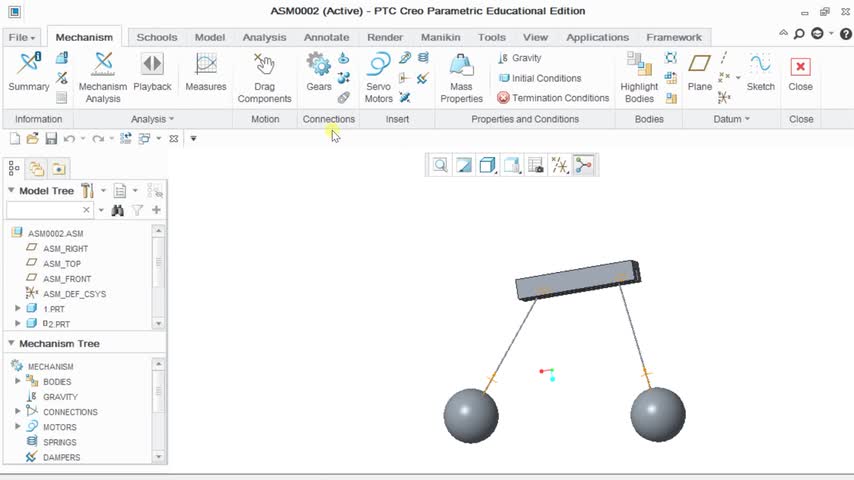Insert Servo Motors
854x480 pixels.
[x=379, y=77]
